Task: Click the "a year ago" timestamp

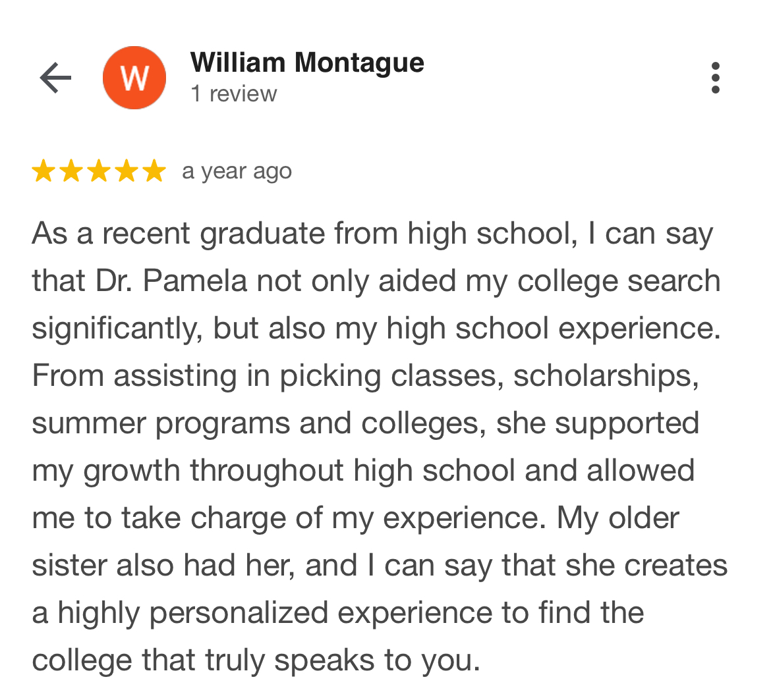Action: pos(237,171)
